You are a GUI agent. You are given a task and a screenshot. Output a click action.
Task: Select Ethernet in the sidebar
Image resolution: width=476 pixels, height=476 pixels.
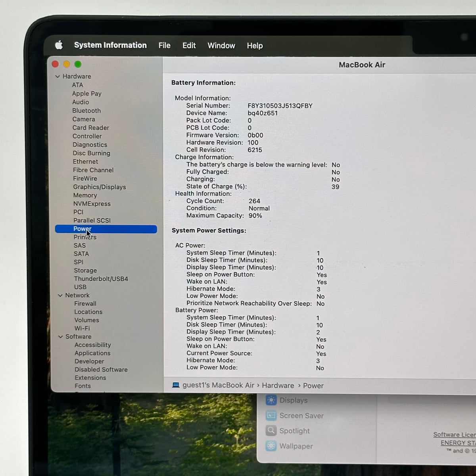click(x=85, y=161)
